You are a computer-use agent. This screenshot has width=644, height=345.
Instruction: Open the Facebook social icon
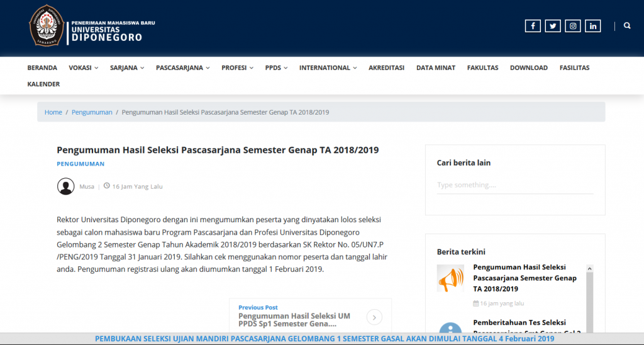[533, 26]
